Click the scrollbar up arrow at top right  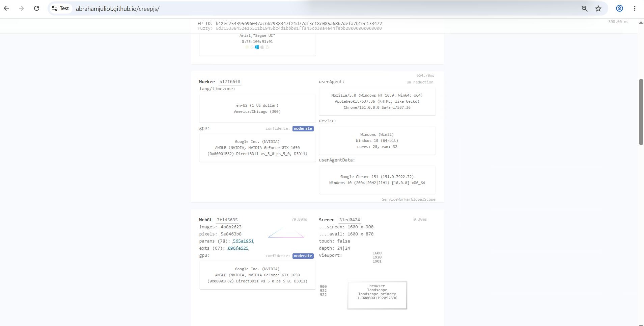pos(641,22)
